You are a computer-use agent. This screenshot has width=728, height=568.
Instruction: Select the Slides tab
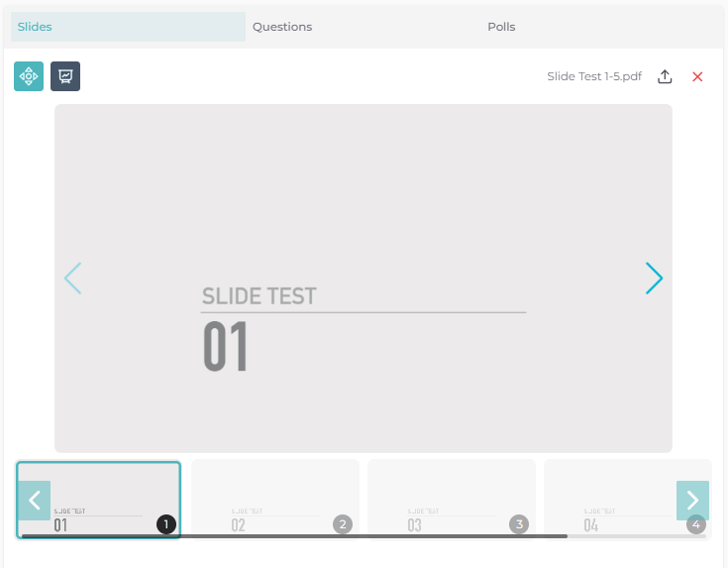pyautogui.click(x=35, y=27)
